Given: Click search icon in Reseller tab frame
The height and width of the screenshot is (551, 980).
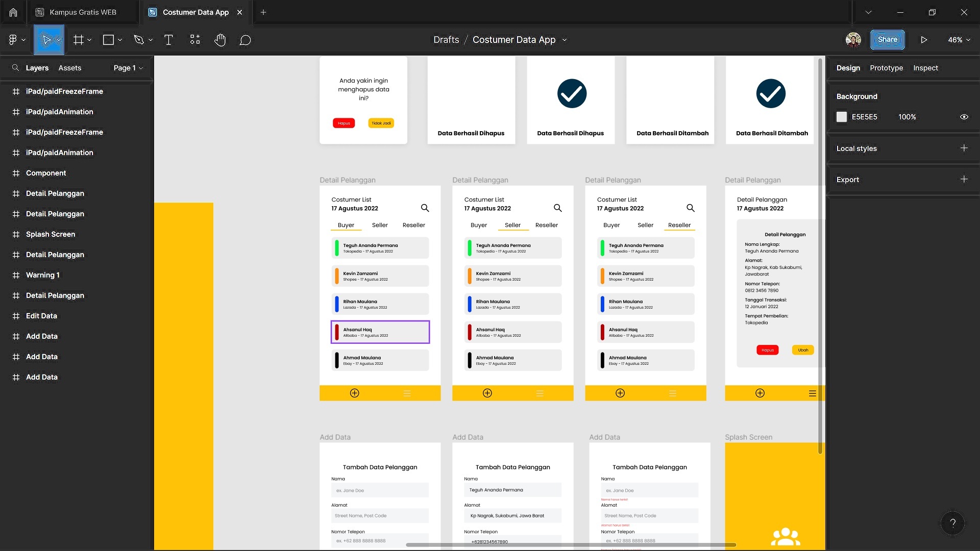Looking at the screenshot, I should coord(690,208).
